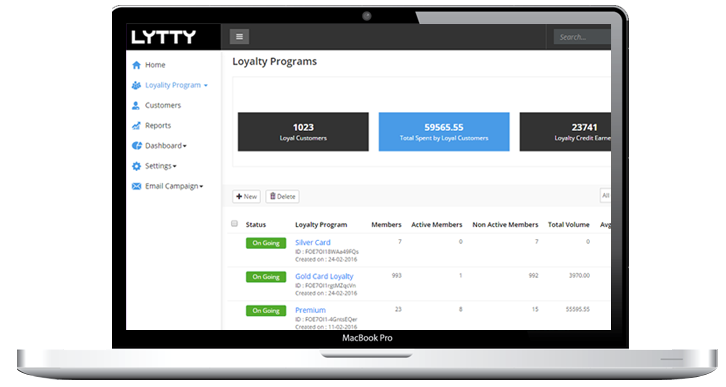The width and height of the screenshot is (726, 387).
Task: Click Gold Card members count 993
Action: click(x=396, y=275)
